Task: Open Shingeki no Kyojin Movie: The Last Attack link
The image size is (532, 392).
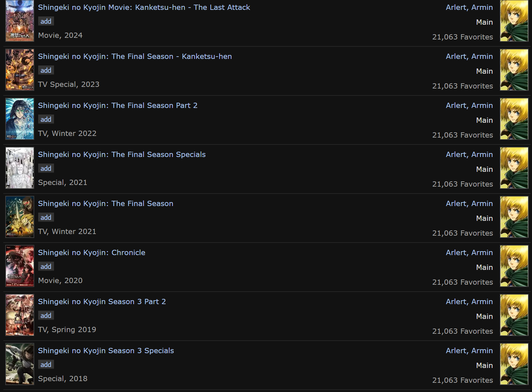Action: coord(144,7)
